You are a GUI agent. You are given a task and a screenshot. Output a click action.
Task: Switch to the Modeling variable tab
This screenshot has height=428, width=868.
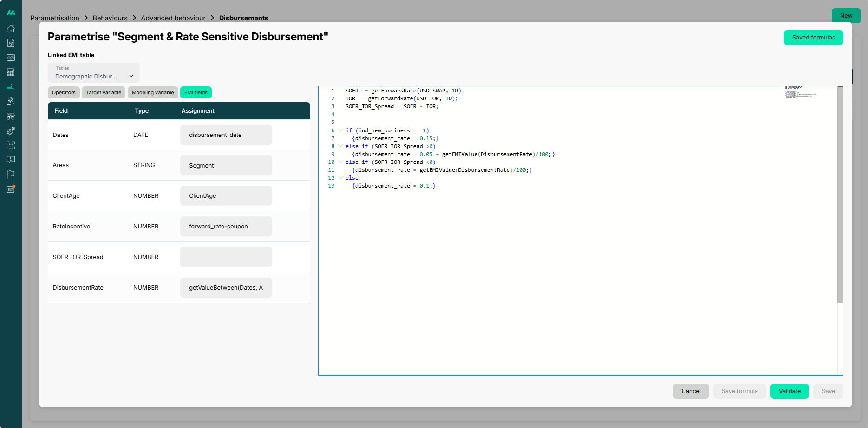153,92
